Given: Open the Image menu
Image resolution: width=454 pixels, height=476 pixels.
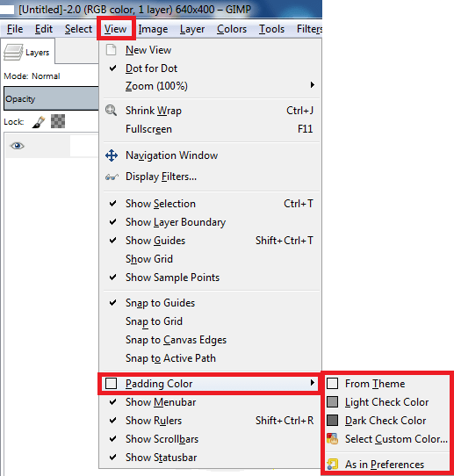Looking at the screenshot, I should (x=153, y=29).
